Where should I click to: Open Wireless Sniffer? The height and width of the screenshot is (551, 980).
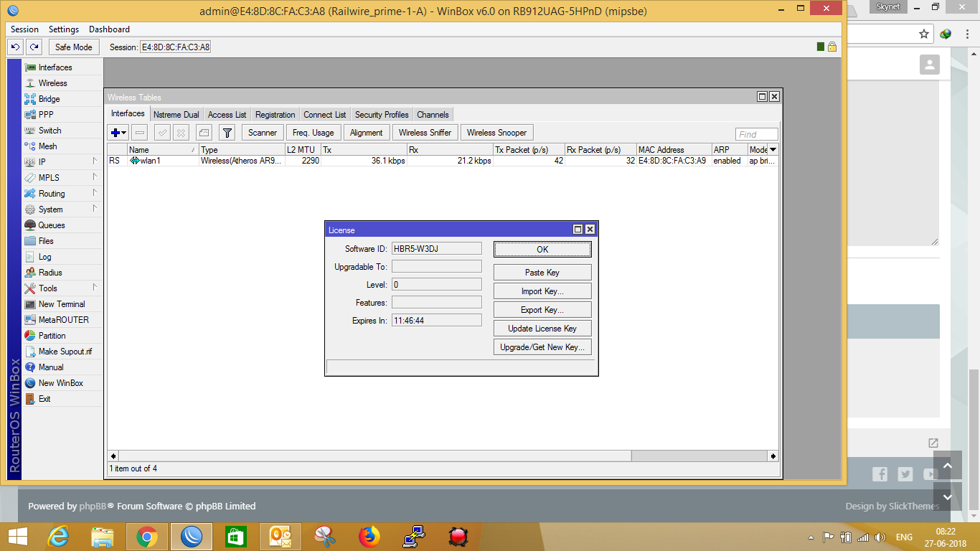[x=425, y=133]
